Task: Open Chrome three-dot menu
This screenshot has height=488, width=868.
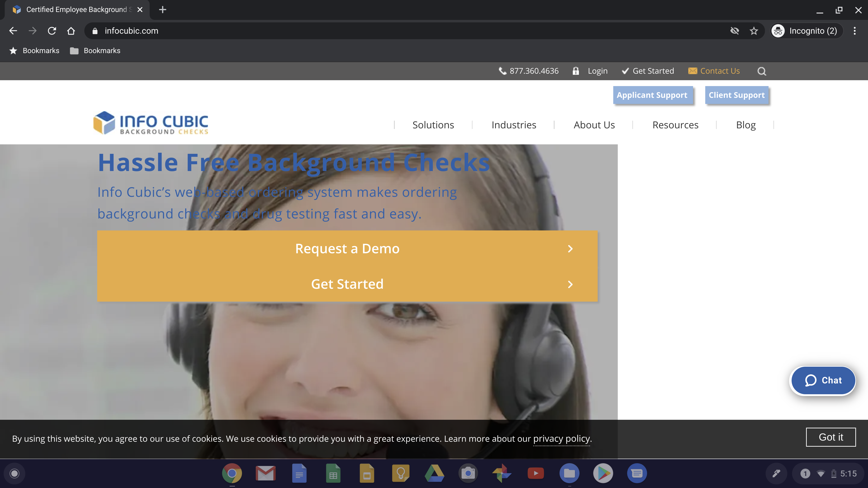Action: [855, 31]
